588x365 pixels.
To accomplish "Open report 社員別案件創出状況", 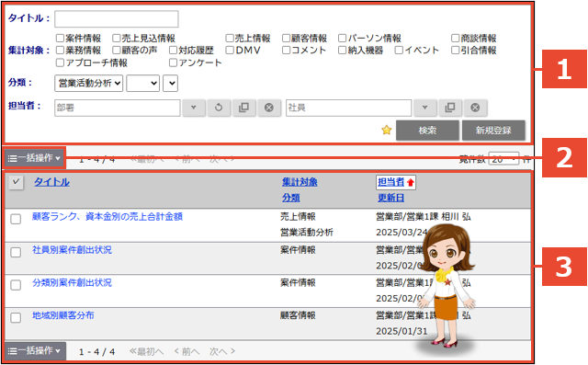I will point(72,249).
